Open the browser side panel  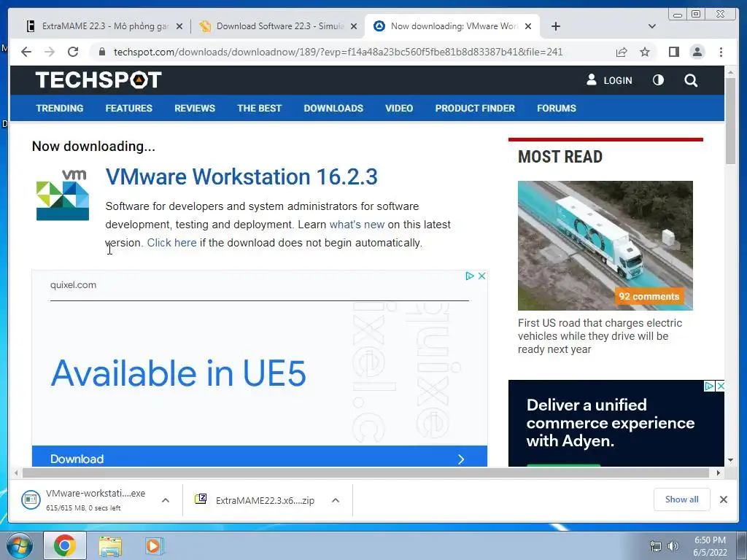pos(673,52)
